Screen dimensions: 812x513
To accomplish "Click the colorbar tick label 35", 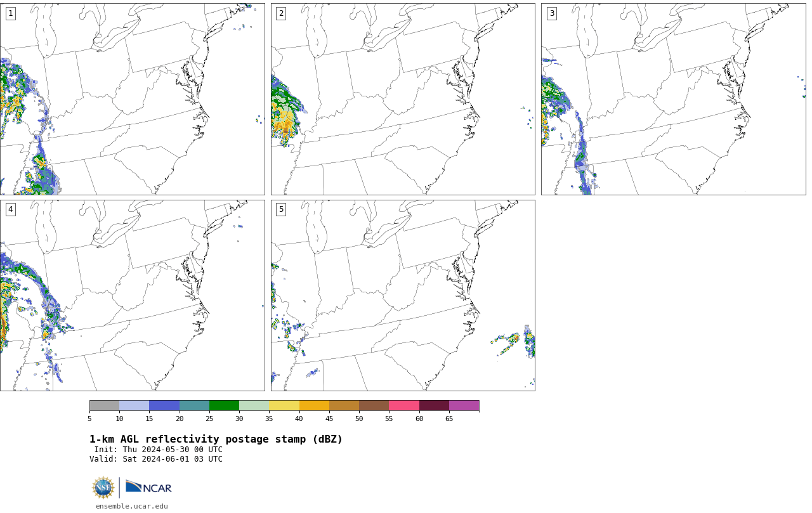I will pyautogui.click(x=269, y=419).
